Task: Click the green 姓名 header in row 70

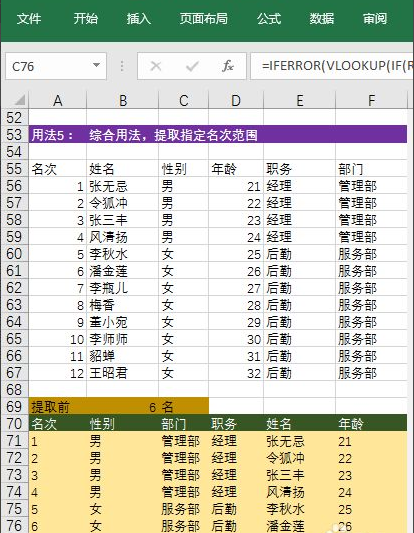Action: point(299,424)
